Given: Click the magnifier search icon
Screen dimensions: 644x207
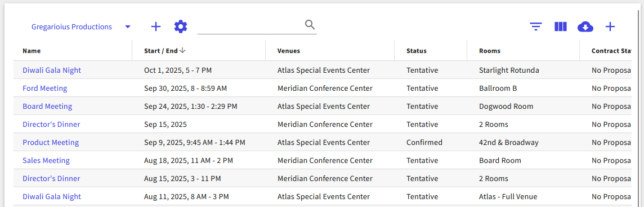Looking at the screenshot, I should coord(310,25).
